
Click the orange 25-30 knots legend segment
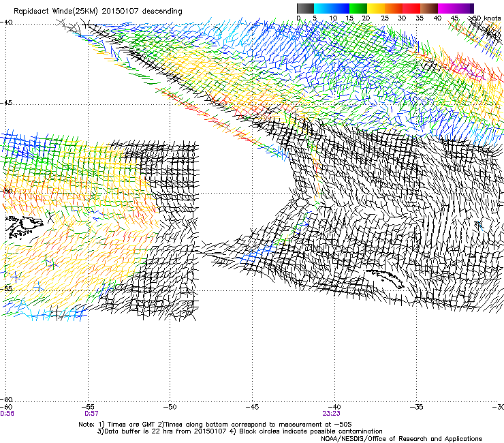click(x=394, y=8)
